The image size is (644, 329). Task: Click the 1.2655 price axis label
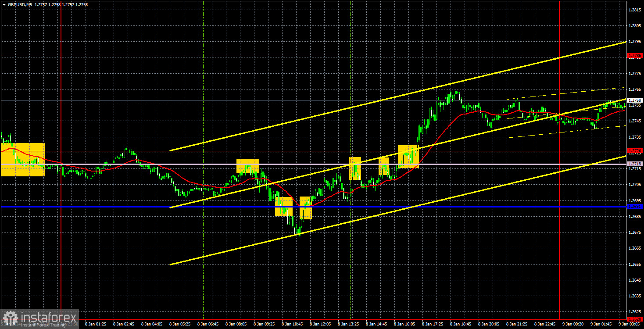pos(635,265)
